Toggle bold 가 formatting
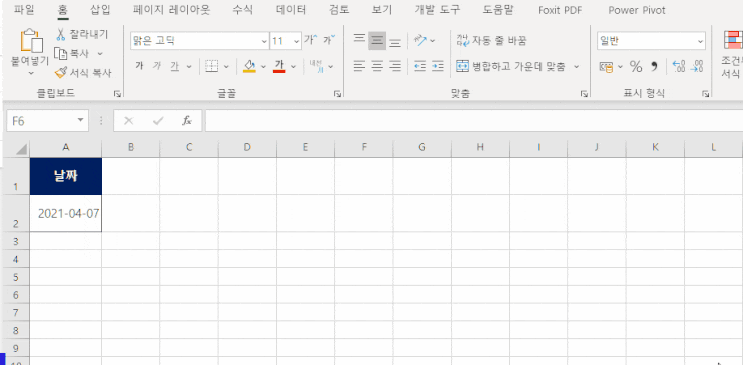This screenshot has height=365, width=743. tap(139, 66)
